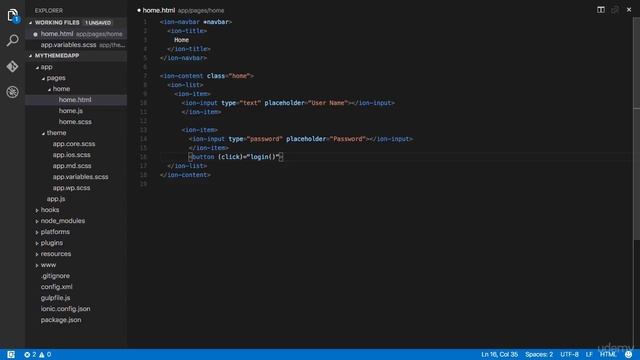The height and width of the screenshot is (360, 640).
Task: Open app.variables.scss in working files
Action: point(76,45)
